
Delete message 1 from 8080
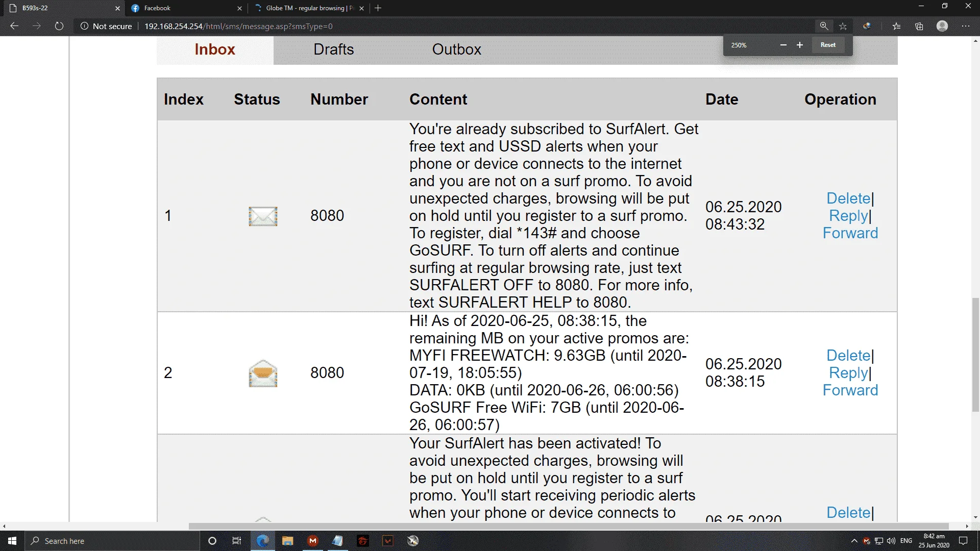pos(848,198)
